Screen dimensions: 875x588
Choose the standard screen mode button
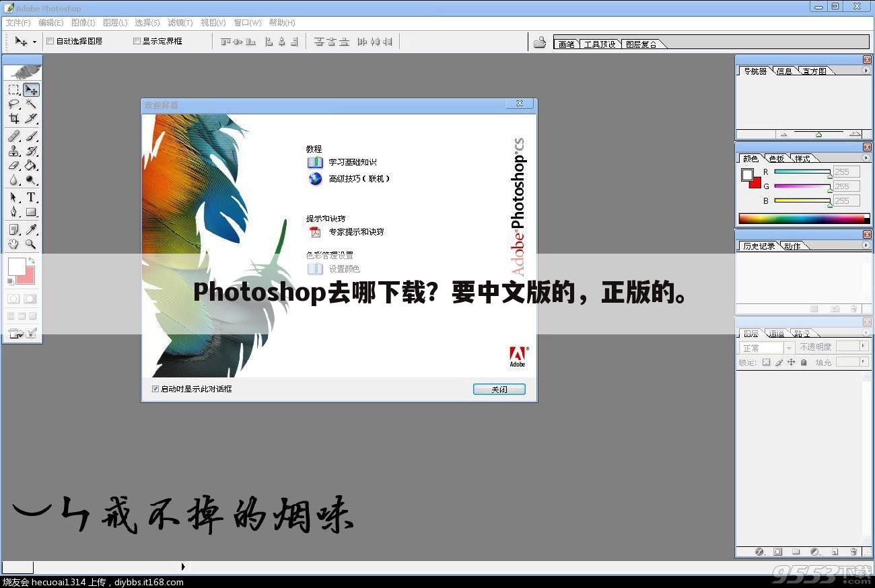click(x=11, y=316)
